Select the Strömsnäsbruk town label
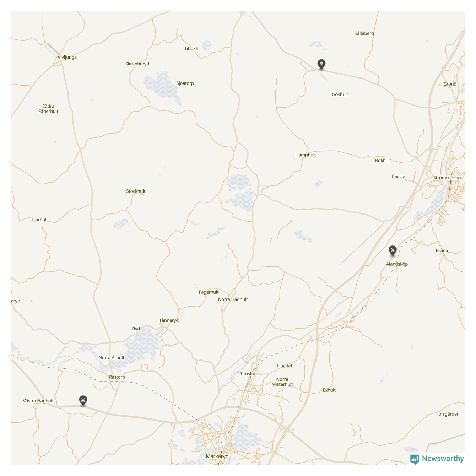The height and width of the screenshot is (476, 476). 449,178
